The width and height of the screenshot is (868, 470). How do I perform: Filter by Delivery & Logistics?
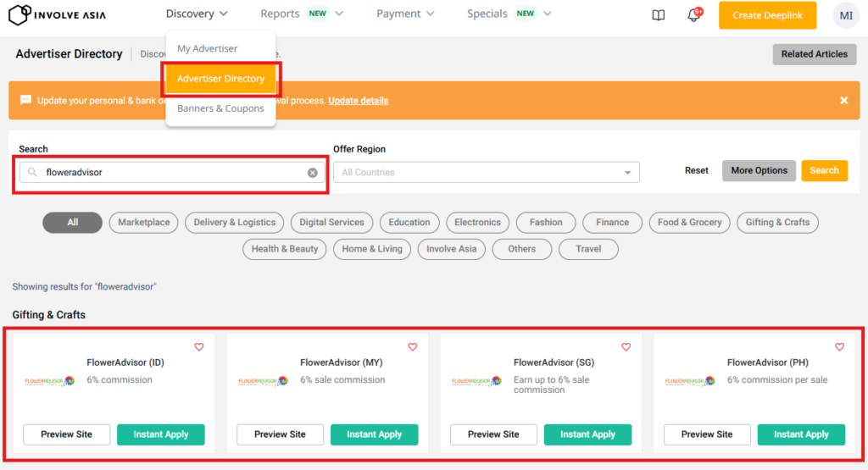coord(234,222)
